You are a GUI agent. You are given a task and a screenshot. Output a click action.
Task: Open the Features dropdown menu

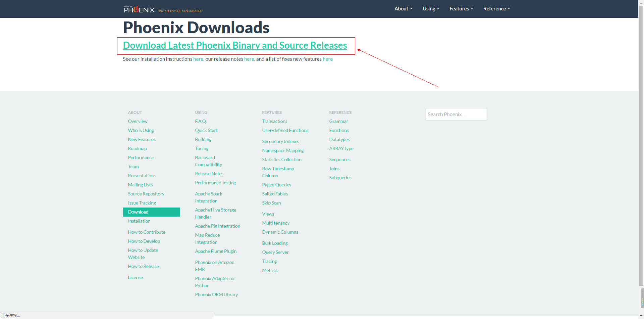click(x=461, y=9)
